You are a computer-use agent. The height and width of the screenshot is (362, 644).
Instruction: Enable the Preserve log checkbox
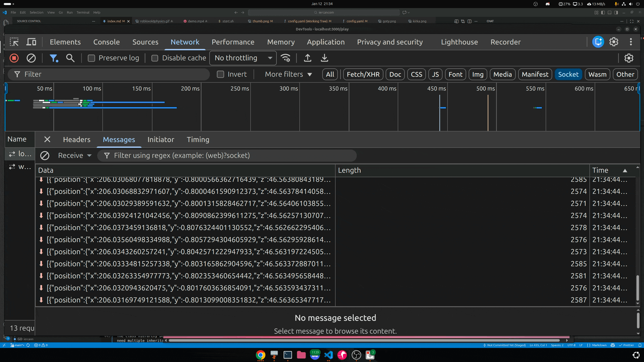click(91, 58)
